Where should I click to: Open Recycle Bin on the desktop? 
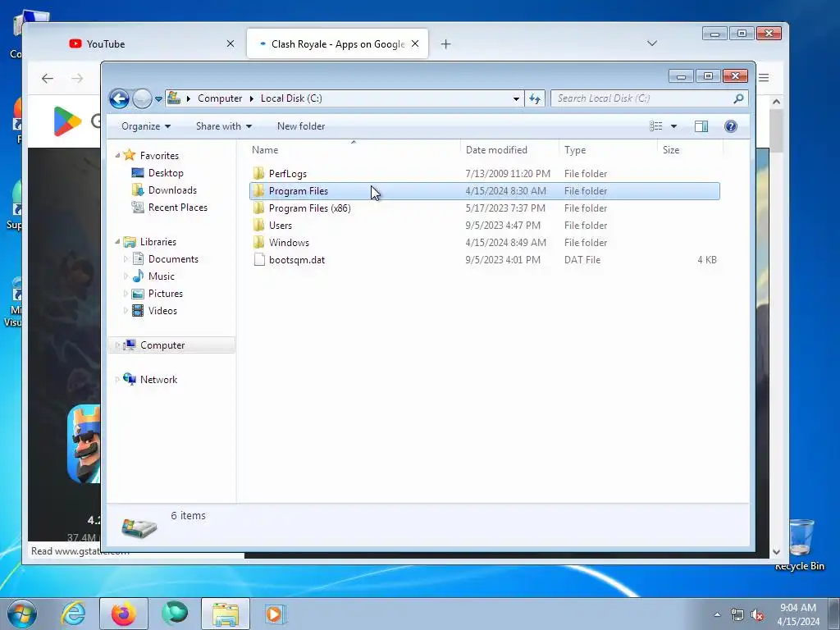[800, 546]
